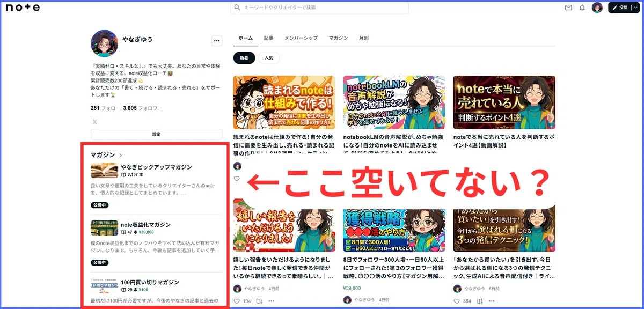The height and width of the screenshot is (309, 644).
Task: Open article title 嬉しい報告をいただけるようになりました
Action: pos(284,268)
